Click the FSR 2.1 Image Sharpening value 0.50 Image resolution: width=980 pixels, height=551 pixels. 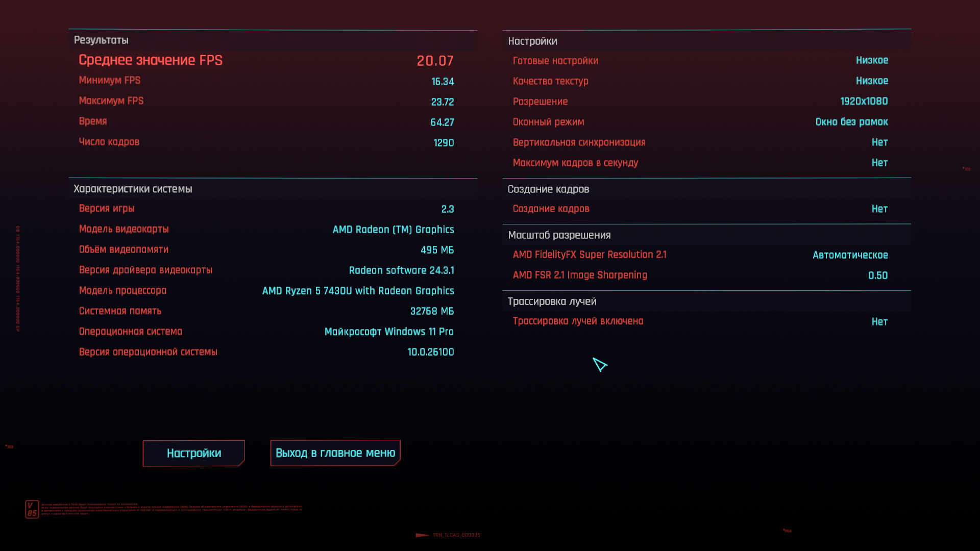point(877,275)
